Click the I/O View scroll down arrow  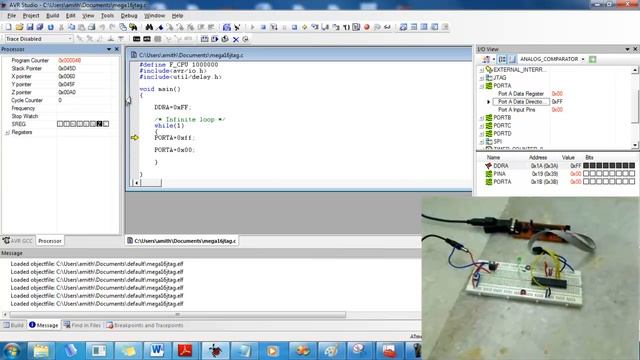[635, 145]
